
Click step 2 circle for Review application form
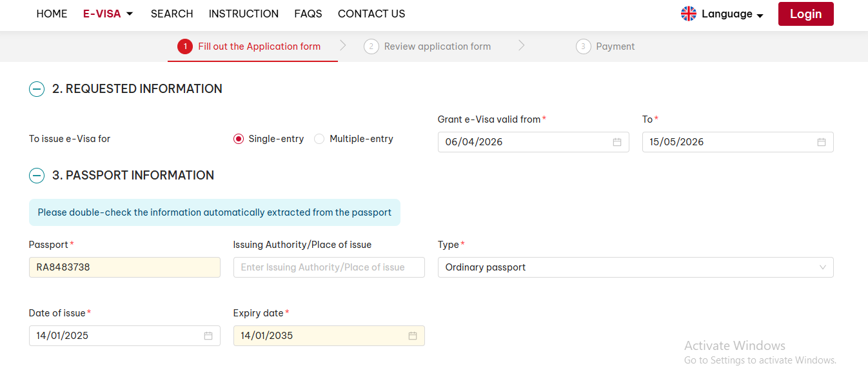(371, 46)
